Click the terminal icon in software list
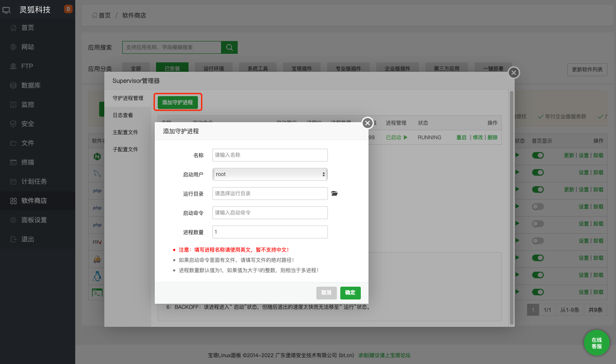Image resolution: width=616 pixels, height=364 pixels. pyautogui.click(x=97, y=293)
